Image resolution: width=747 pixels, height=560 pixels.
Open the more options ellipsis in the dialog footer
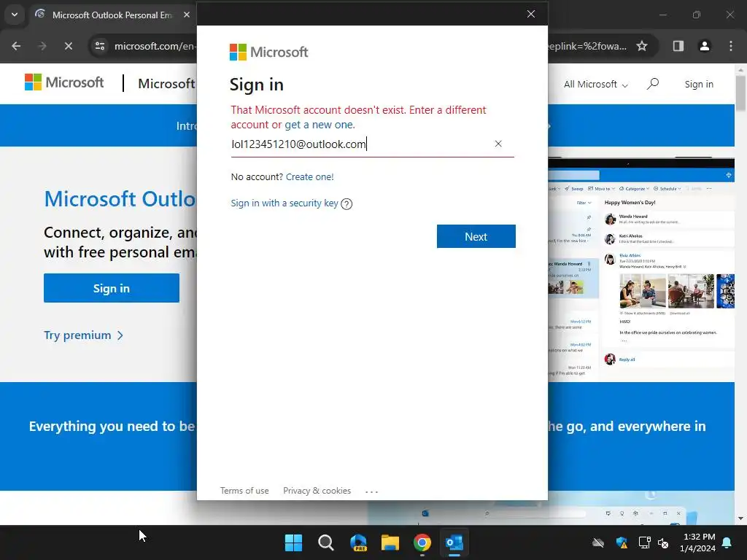tap(371, 491)
